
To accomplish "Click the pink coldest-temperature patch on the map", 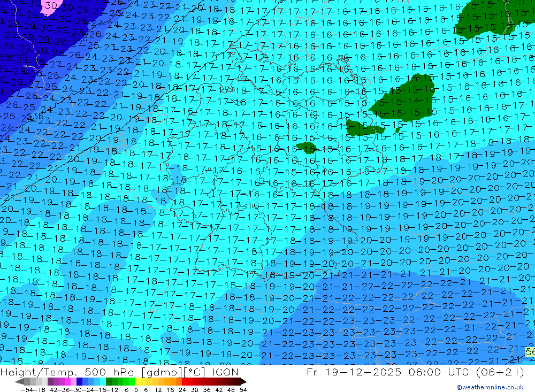I will coord(51,7).
